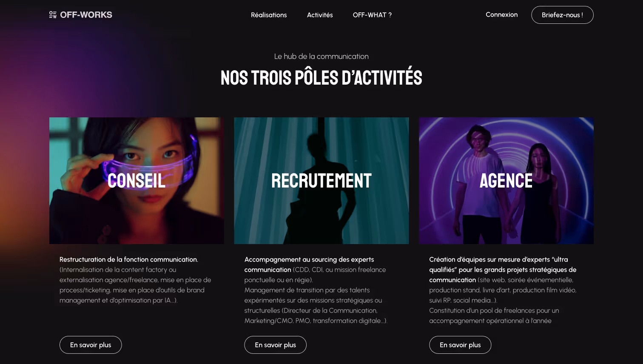This screenshot has width=643, height=364.
Task: Open the OFF-WHAT ? menu item
Action: [x=372, y=15]
